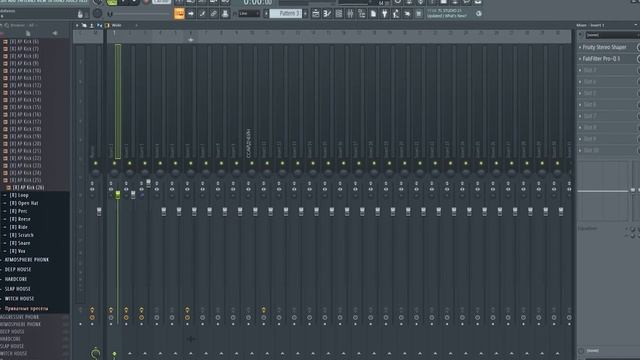Mute the Master mixer track LED
Screen dimensions: 640x360
tap(96, 163)
